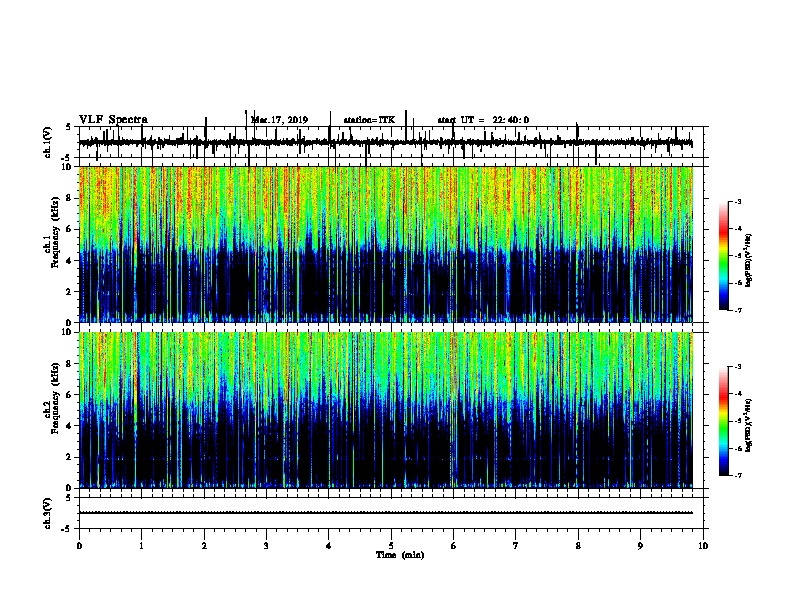Click the flat ch.3 voltage trace

pos(385,513)
